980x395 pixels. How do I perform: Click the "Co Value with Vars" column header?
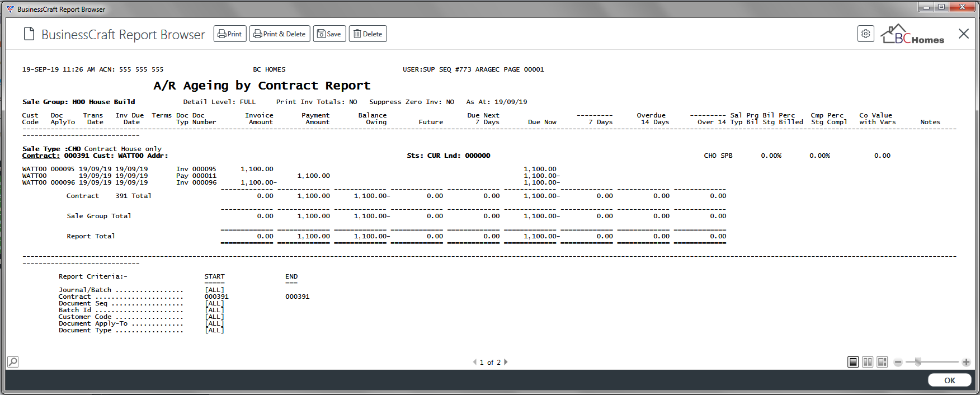(878, 119)
